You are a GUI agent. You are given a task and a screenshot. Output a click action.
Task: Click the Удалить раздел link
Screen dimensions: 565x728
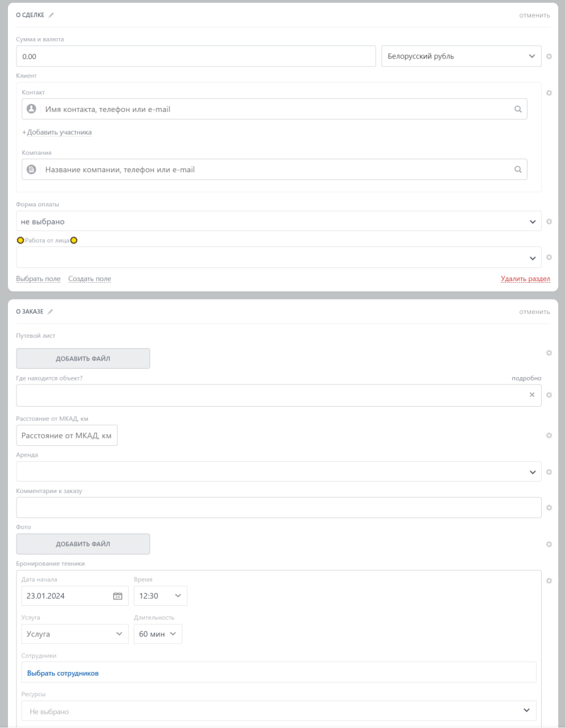[x=525, y=279]
